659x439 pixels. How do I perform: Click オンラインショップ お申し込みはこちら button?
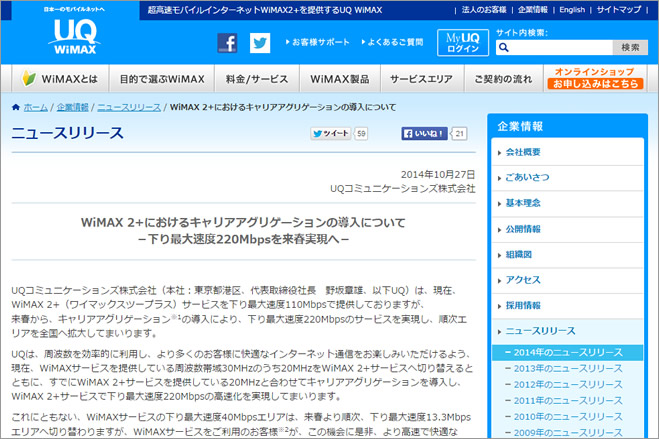595,79
